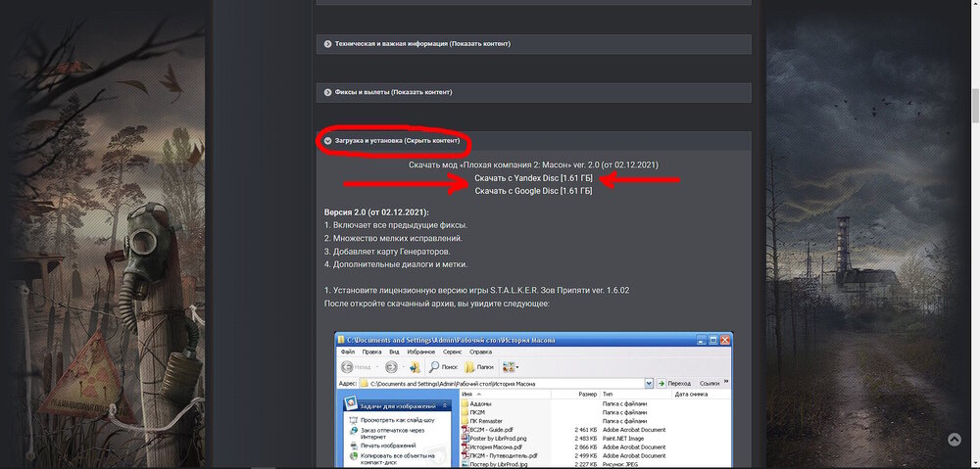Open the address bar dropdown arrow
This screenshot has width=980, height=469.
pyautogui.click(x=649, y=384)
